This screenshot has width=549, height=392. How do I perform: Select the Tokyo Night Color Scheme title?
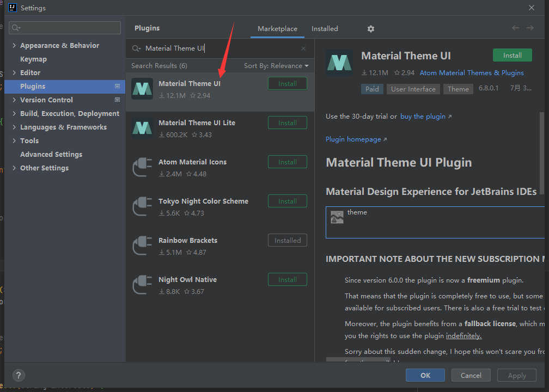[203, 201]
